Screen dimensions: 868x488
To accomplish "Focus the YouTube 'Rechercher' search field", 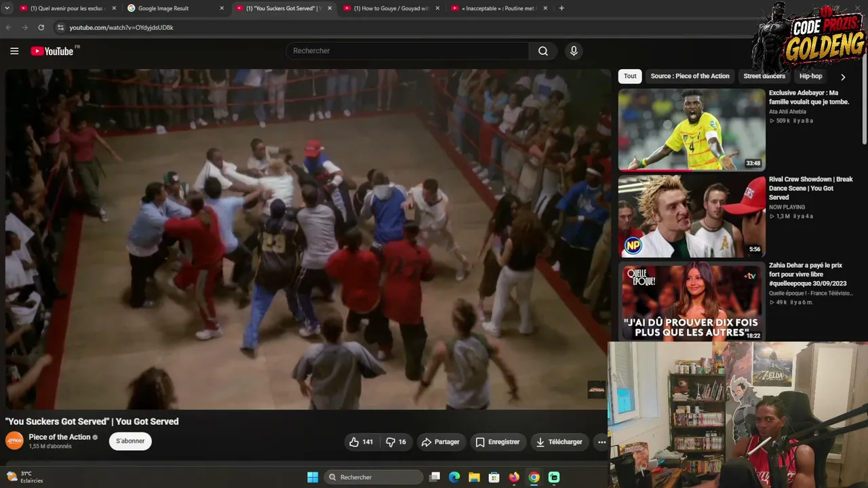I will [408, 51].
